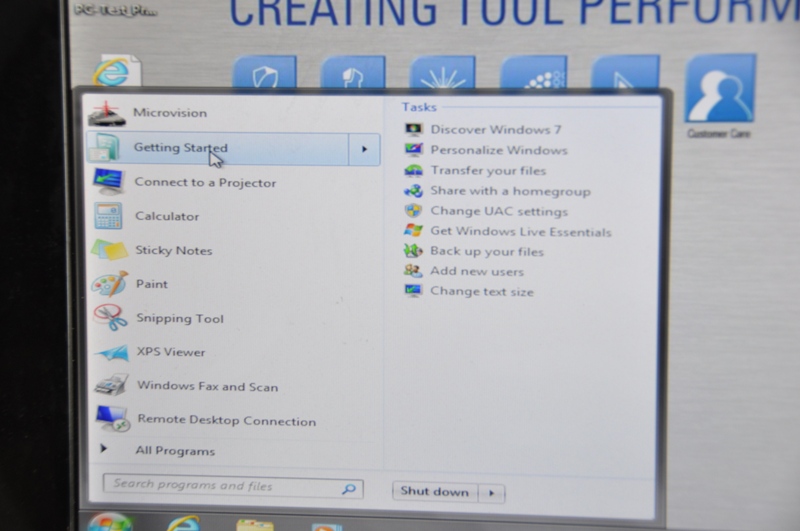Open the sunburst tile on the desktop
The width and height of the screenshot is (800, 531).
[442, 72]
